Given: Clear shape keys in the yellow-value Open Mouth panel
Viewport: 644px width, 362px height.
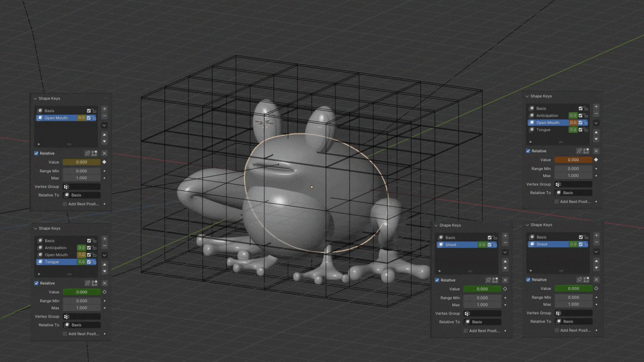Looking at the screenshot, I should pos(104,153).
